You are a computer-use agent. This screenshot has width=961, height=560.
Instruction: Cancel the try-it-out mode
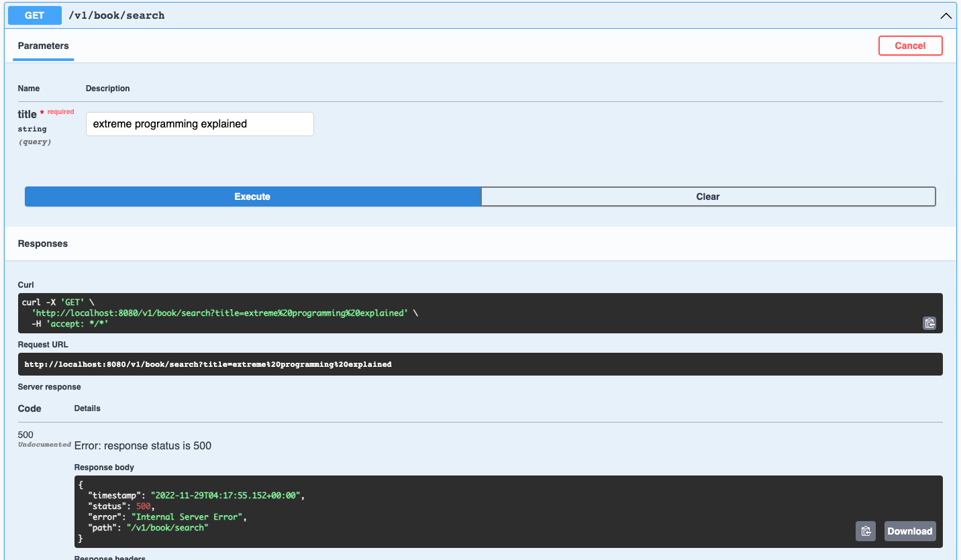click(x=910, y=46)
